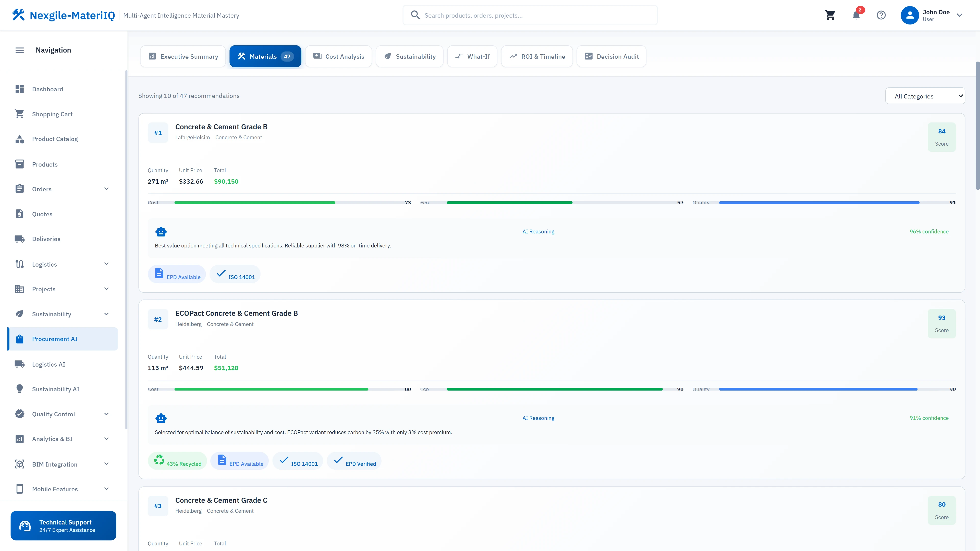The image size is (980, 551).
Task: Expand the Orders sidebar submenu
Action: click(x=106, y=189)
